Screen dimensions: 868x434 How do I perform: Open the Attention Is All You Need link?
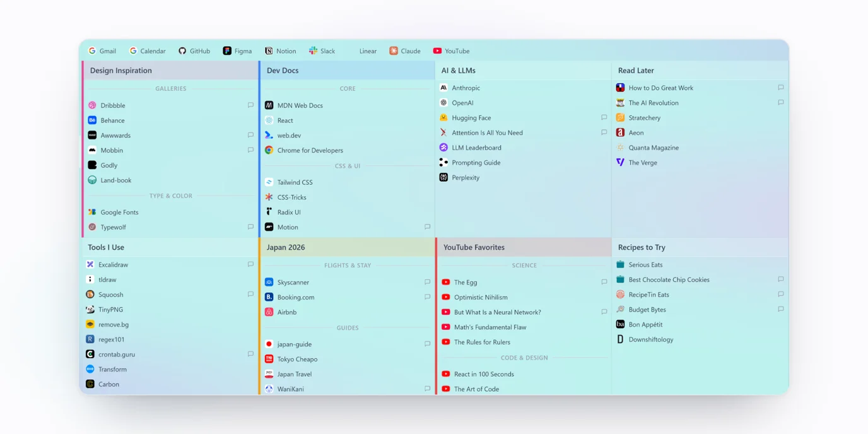[x=487, y=133]
